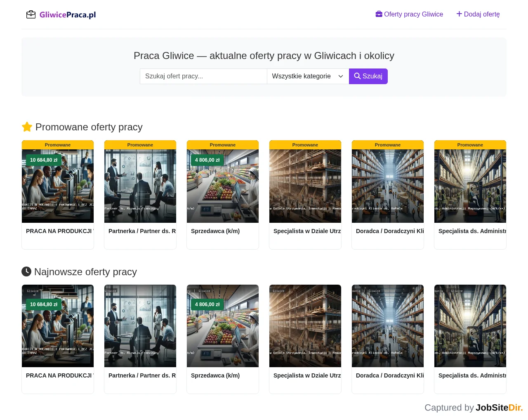
Task: Click 10 684,80 zł badge in newest offers
Action: pos(44,304)
